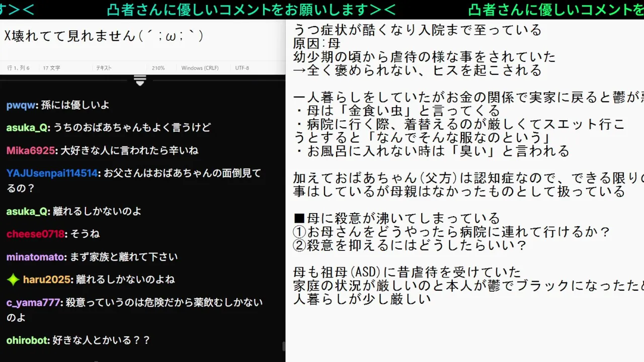
Task: Click the 17 文字 character count
Action: [x=51, y=68]
